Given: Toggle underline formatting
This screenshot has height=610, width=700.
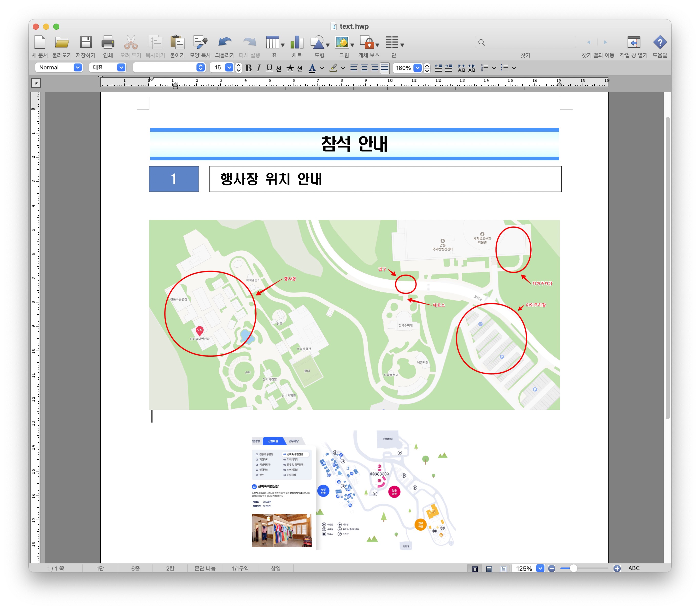Looking at the screenshot, I should [x=269, y=68].
